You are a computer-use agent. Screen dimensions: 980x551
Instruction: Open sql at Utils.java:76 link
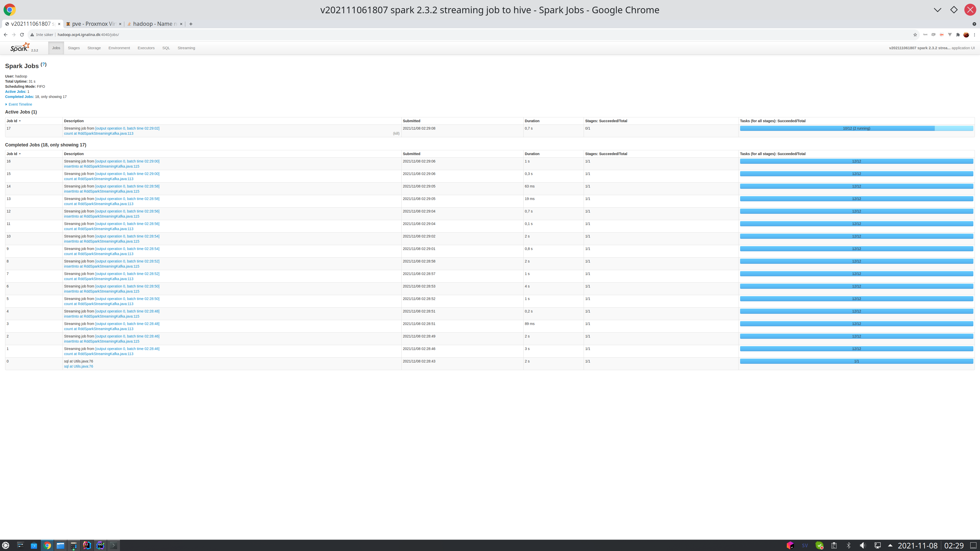tap(78, 367)
